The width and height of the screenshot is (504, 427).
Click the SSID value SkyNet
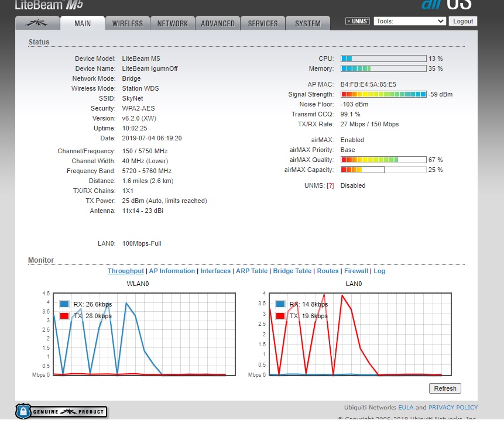point(132,98)
